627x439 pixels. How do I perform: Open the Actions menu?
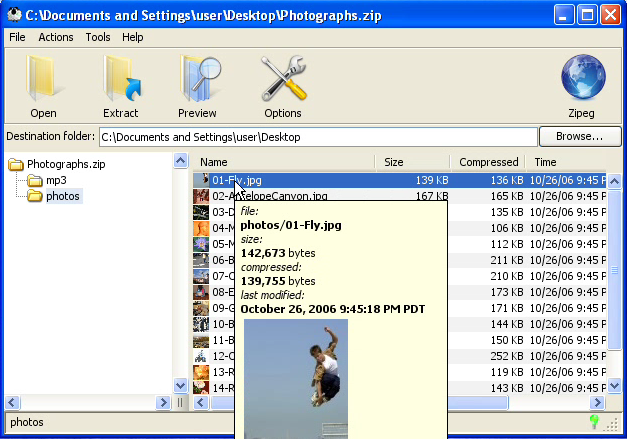point(56,37)
